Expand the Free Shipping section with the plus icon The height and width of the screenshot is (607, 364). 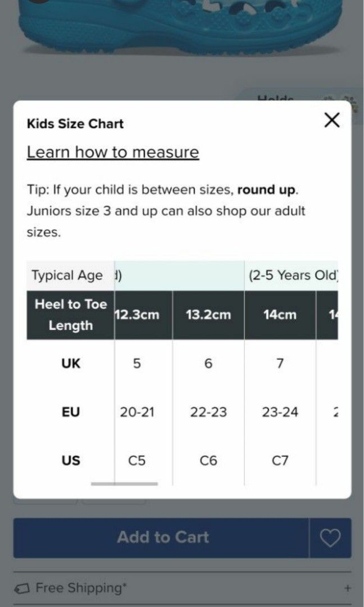(x=348, y=588)
